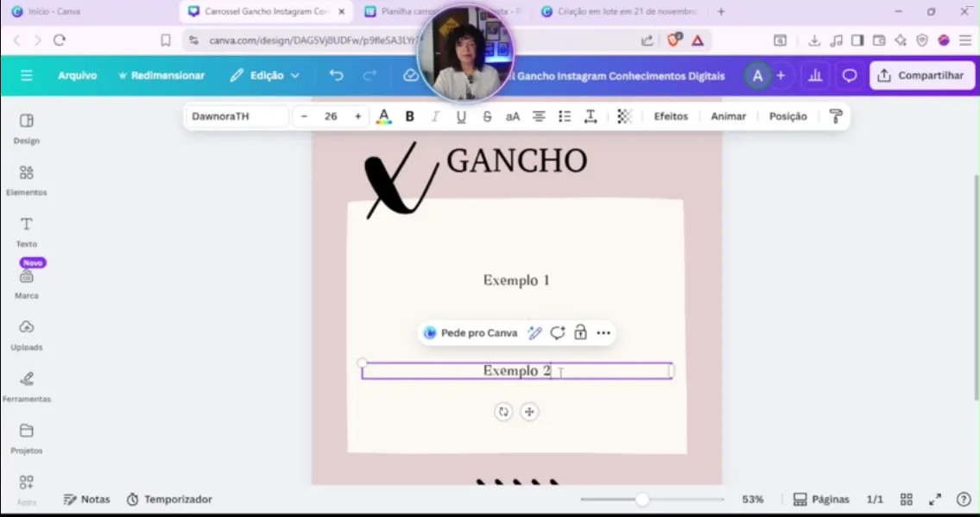Open the DawnoraTH font dropdown
The image size is (980, 517).
point(237,117)
